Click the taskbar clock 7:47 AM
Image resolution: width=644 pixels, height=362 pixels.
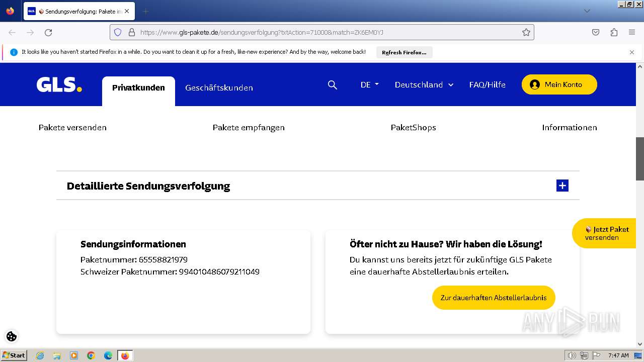[x=618, y=355]
